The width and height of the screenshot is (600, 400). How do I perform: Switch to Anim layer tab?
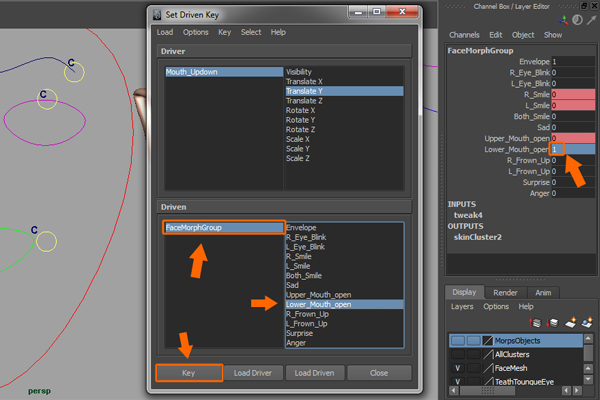543,292
